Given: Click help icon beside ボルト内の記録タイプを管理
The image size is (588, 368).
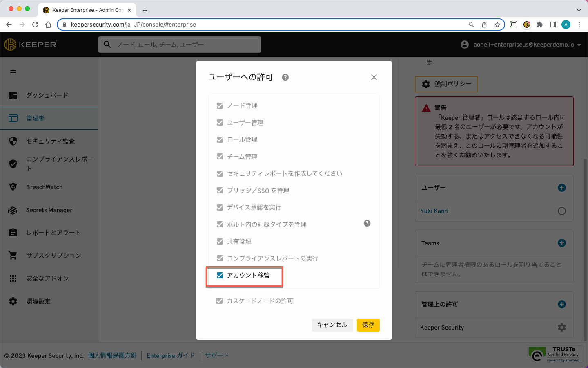Looking at the screenshot, I should pos(367,223).
